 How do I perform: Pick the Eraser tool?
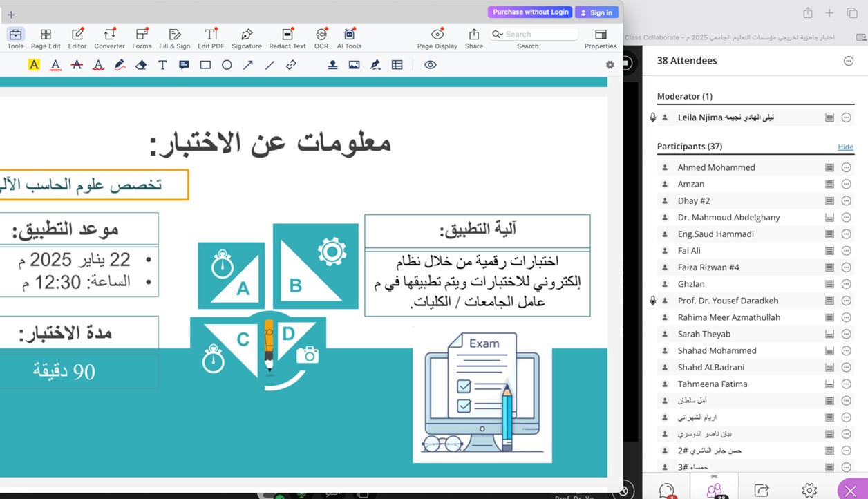click(141, 65)
